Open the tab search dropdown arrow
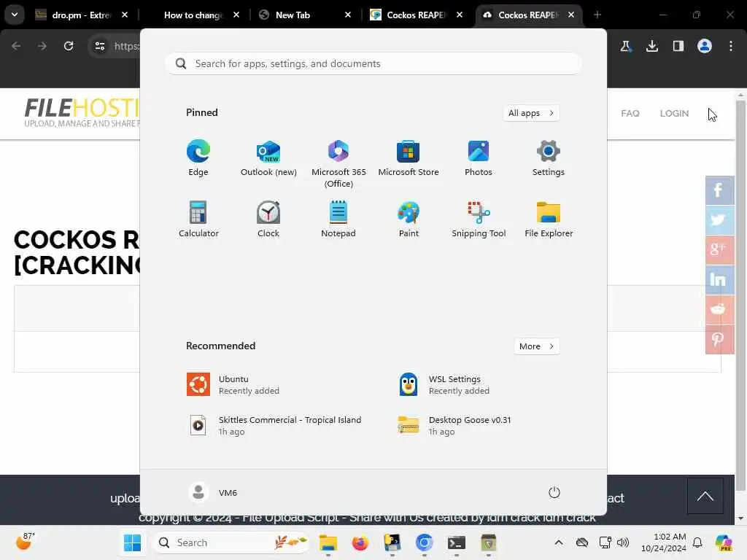747x560 pixels. (x=15, y=15)
